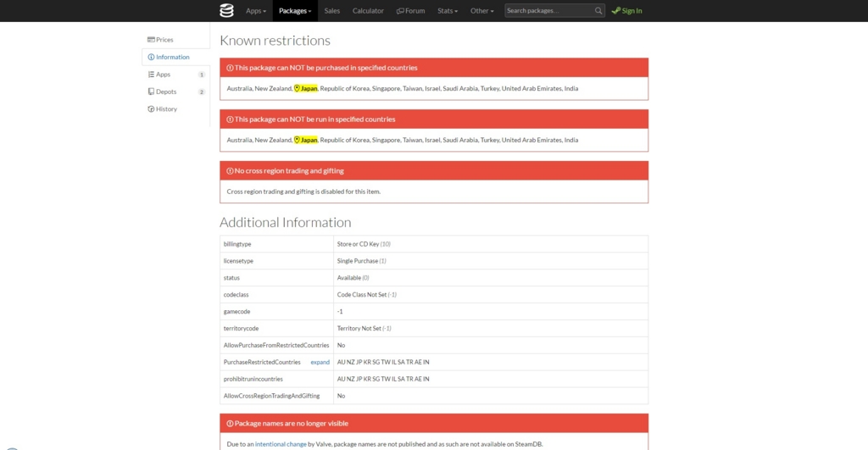Select the Information sidebar tab

click(175, 57)
